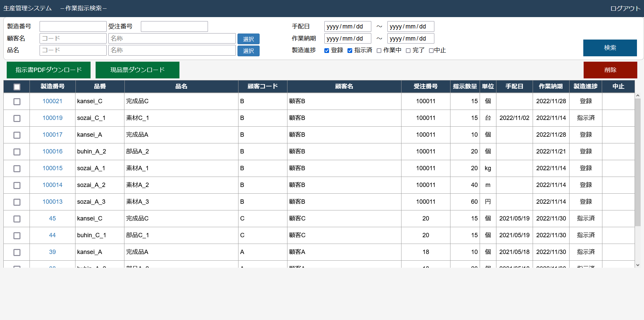Click 現品票ダウンロード button
The height and width of the screenshot is (320, 644).
click(x=138, y=70)
